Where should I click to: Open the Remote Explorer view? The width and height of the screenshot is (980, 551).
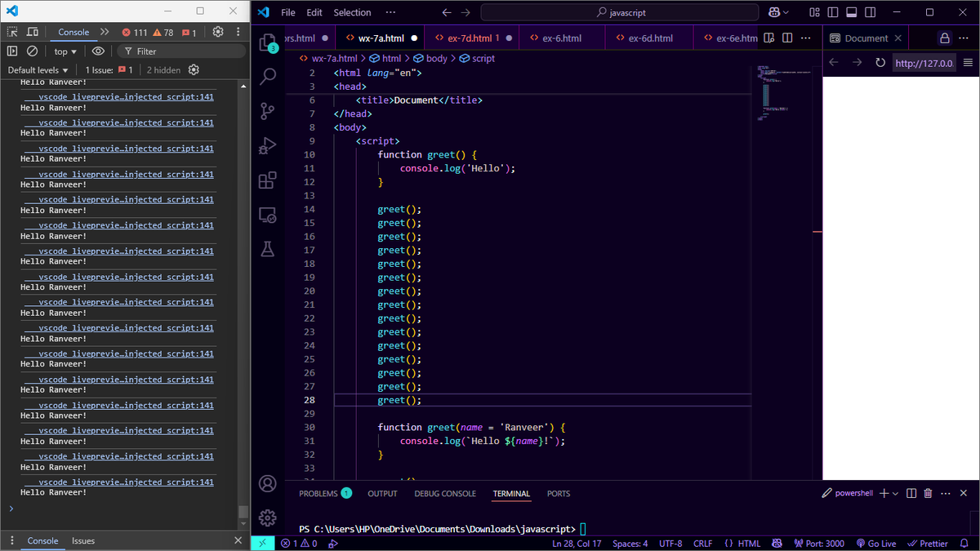267,216
